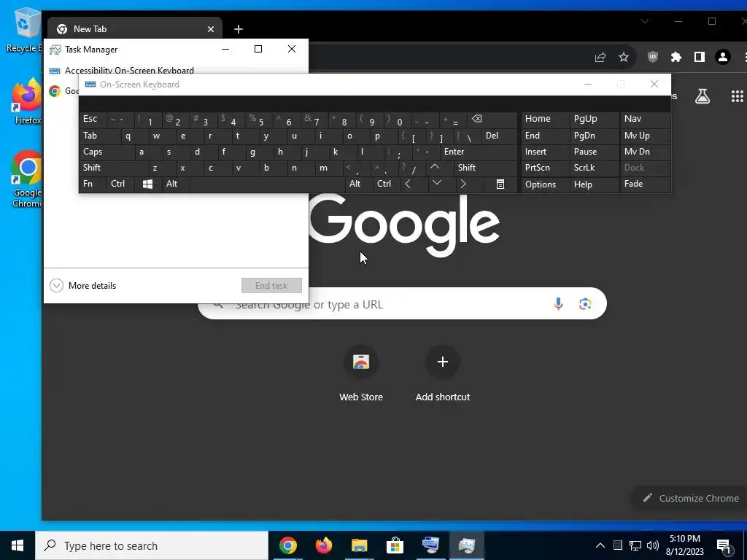Open Microsoft Store from the taskbar
Image resolution: width=747 pixels, height=560 pixels.
[395, 545]
